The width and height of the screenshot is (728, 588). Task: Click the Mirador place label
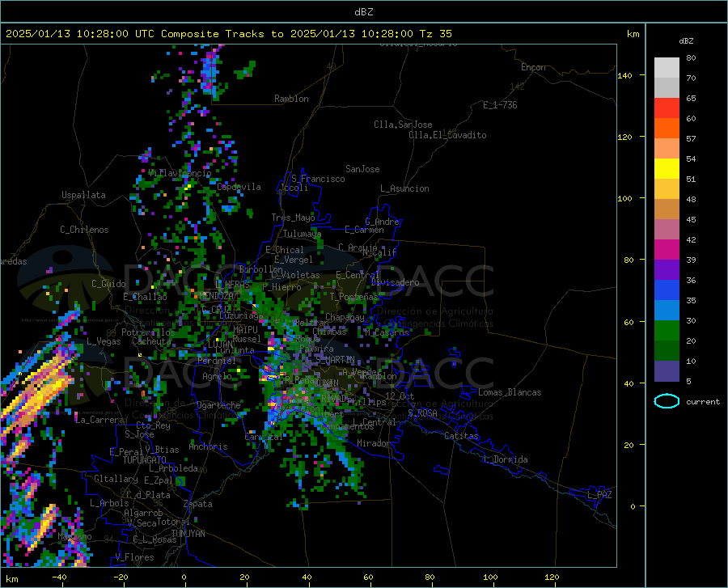(373, 443)
